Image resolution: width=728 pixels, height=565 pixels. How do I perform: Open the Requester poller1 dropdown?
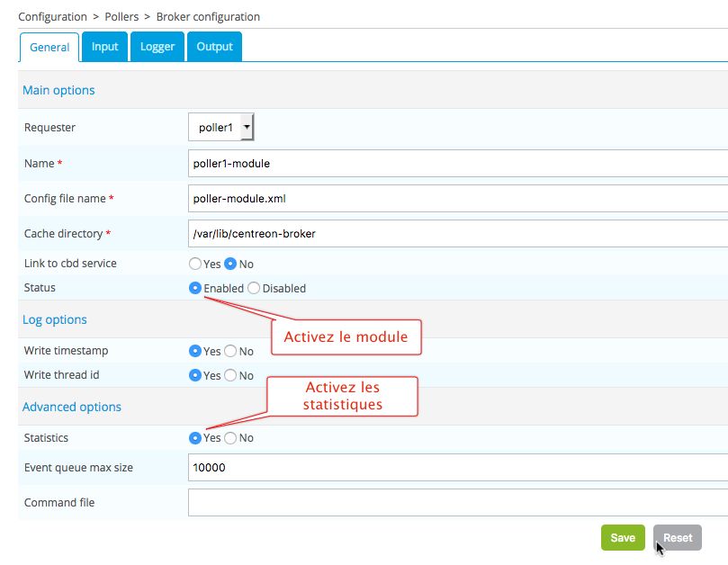point(221,128)
